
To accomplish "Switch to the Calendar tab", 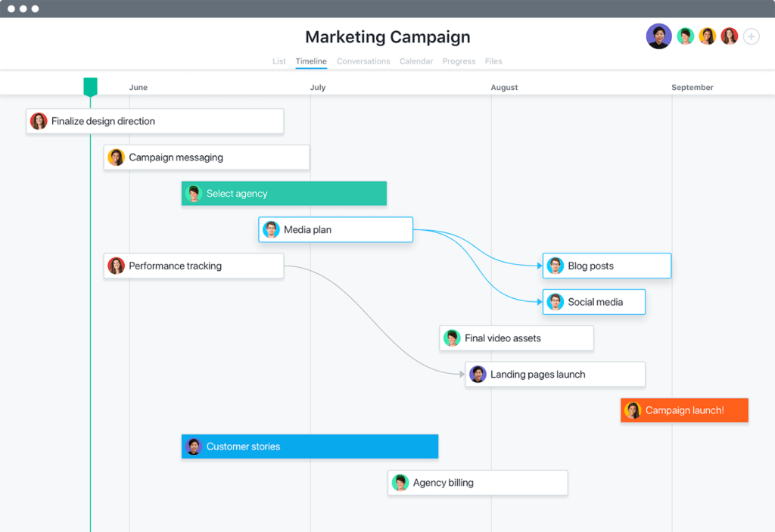I will pyautogui.click(x=416, y=61).
